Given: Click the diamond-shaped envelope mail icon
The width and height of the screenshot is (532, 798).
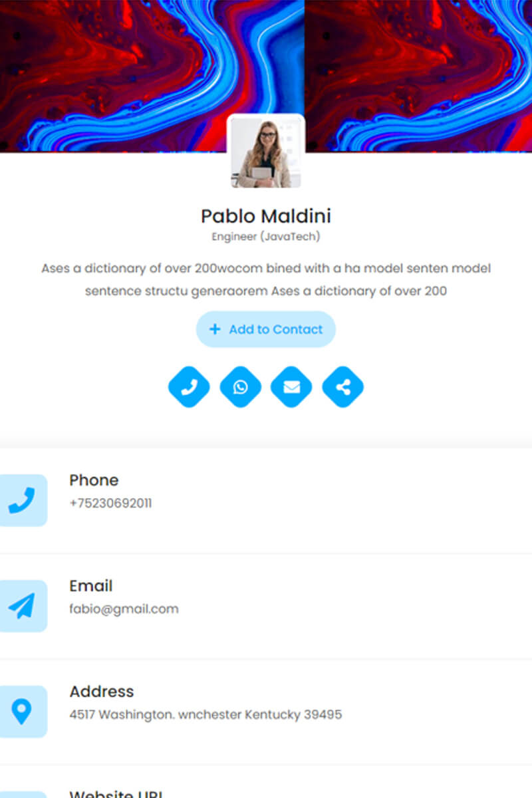Looking at the screenshot, I should pos(291,386).
